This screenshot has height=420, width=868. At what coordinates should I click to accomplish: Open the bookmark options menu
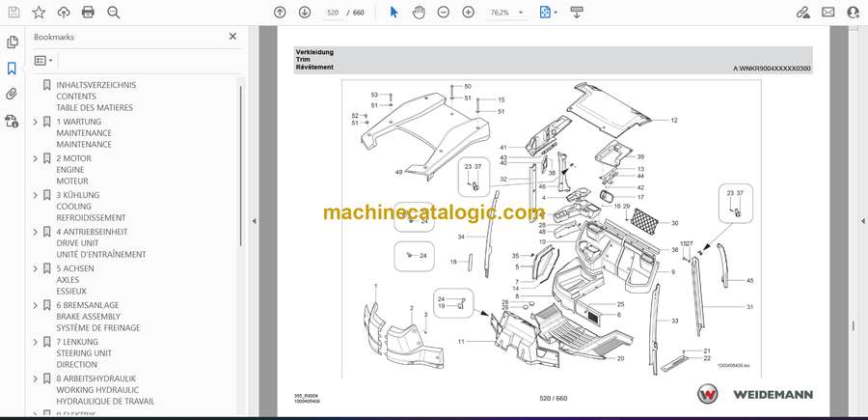point(43,61)
